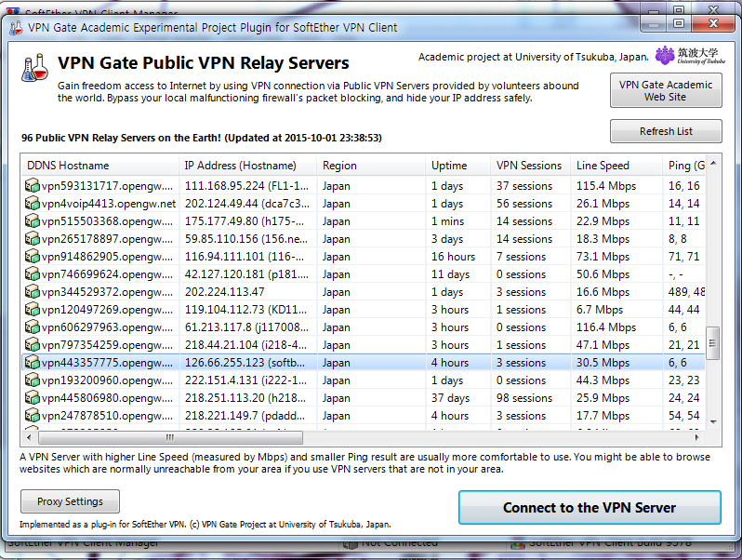Image resolution: width=742 pixels, height=560 pixels.
Task: Click the 47.1 Mbps line speed cell
Action: pyautogui.click(x=603, y=344)
